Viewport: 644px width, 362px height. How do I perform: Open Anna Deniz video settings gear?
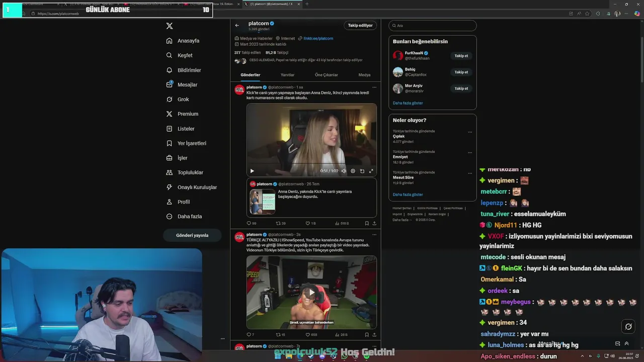click(353, 171)
